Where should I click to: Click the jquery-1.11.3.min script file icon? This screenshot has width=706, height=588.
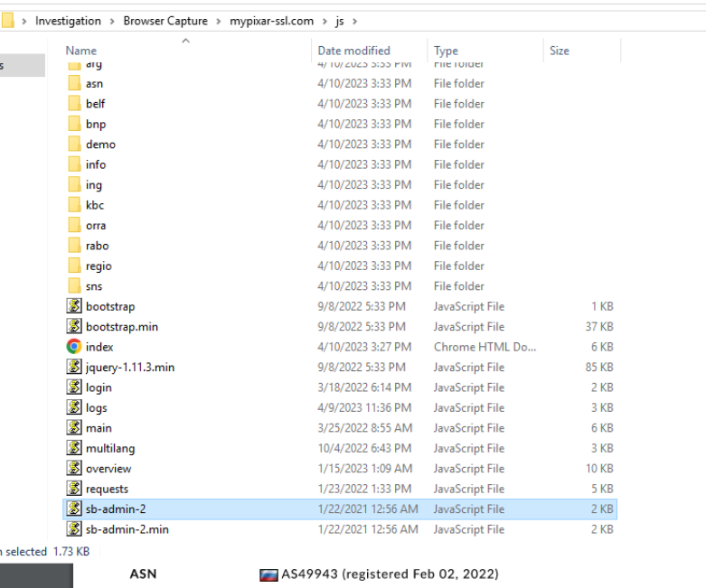pos(74,367)
